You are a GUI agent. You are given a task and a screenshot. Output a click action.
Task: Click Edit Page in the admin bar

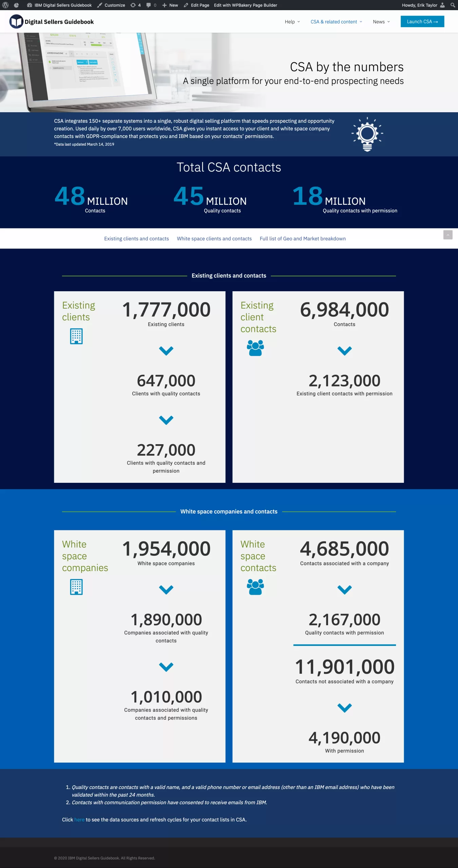point(196,5)
